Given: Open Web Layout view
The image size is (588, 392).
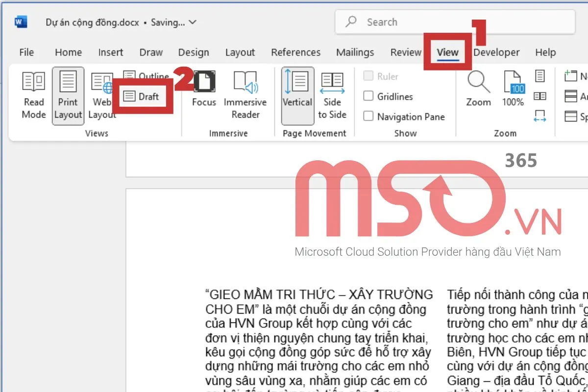Looking at the screenshot, I should point(102,96).
